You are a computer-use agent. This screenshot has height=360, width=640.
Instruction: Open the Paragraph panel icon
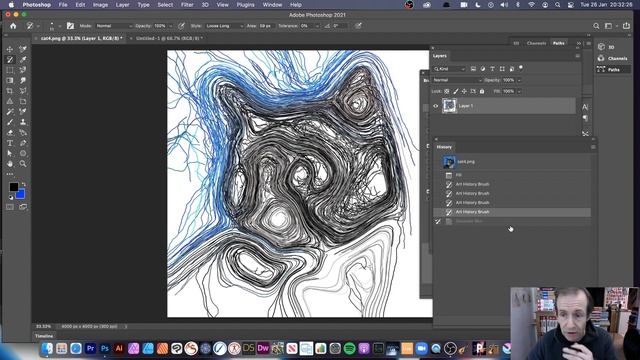click(x=585, y=118)
